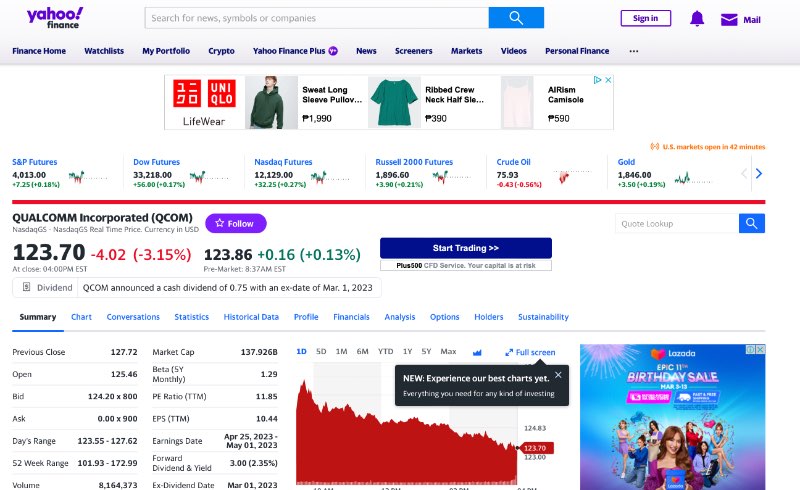The height and width of the screenshot is (490, 800).
Task: Switch chart type with area chart icon
Action: pyautogui.click(x=477, y=352)
